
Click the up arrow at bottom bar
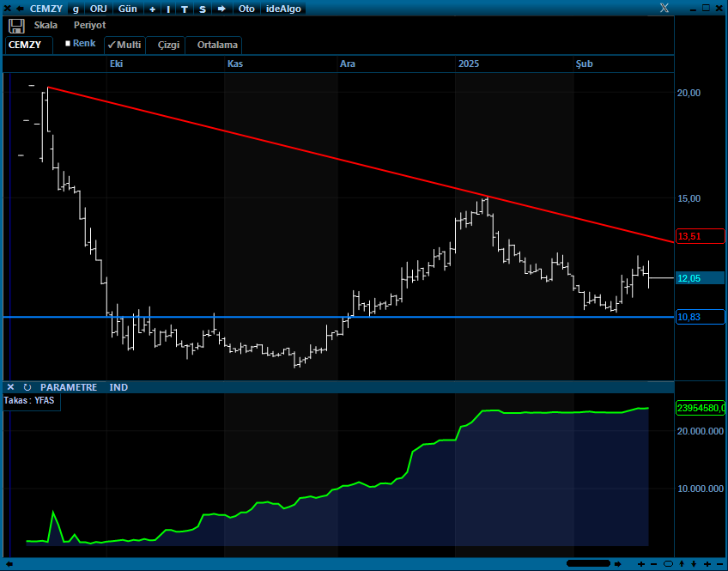point(682,564)
